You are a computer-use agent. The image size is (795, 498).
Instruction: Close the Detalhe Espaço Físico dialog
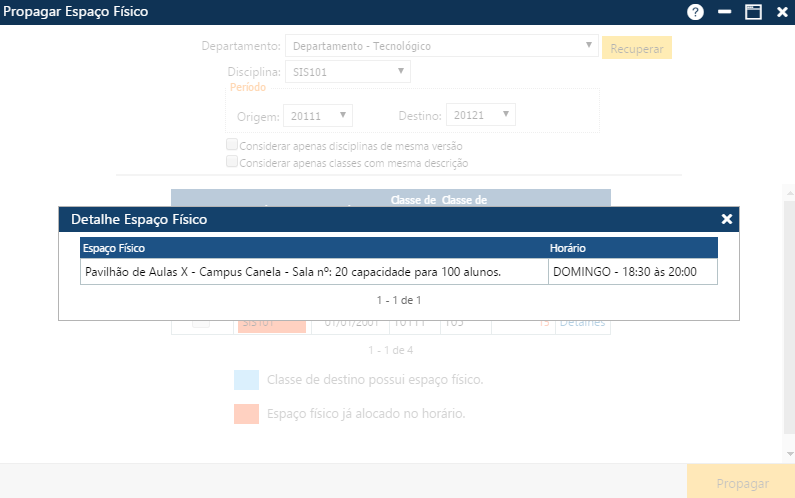(727, 219)
